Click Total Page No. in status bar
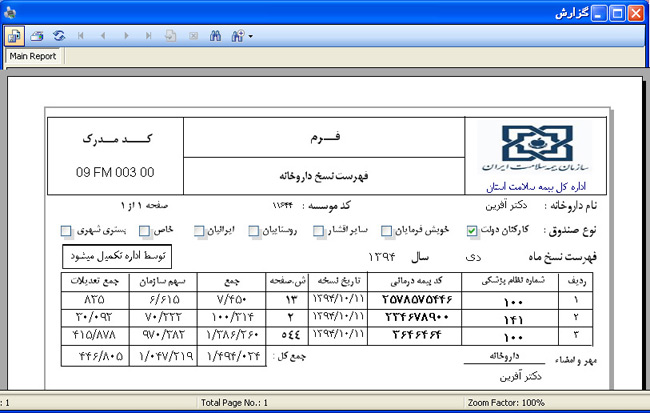Viewport: 650px width, 413px height. [x=234, y=403]
